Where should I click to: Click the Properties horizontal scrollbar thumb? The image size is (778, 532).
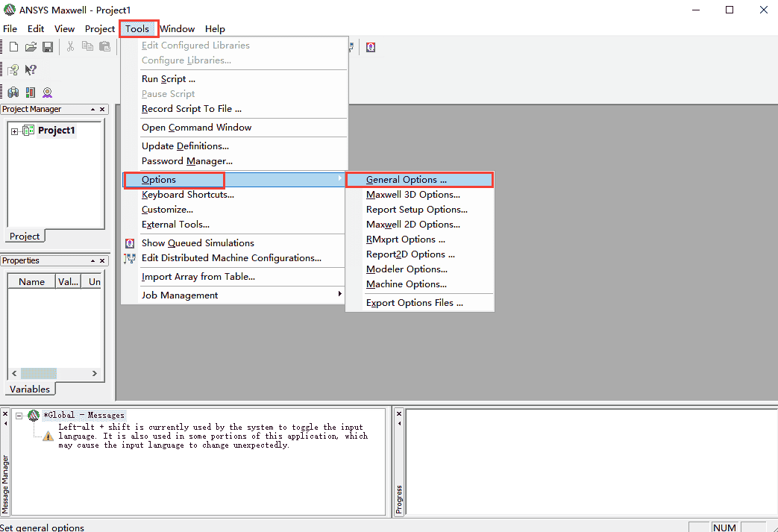pos(38,373)
